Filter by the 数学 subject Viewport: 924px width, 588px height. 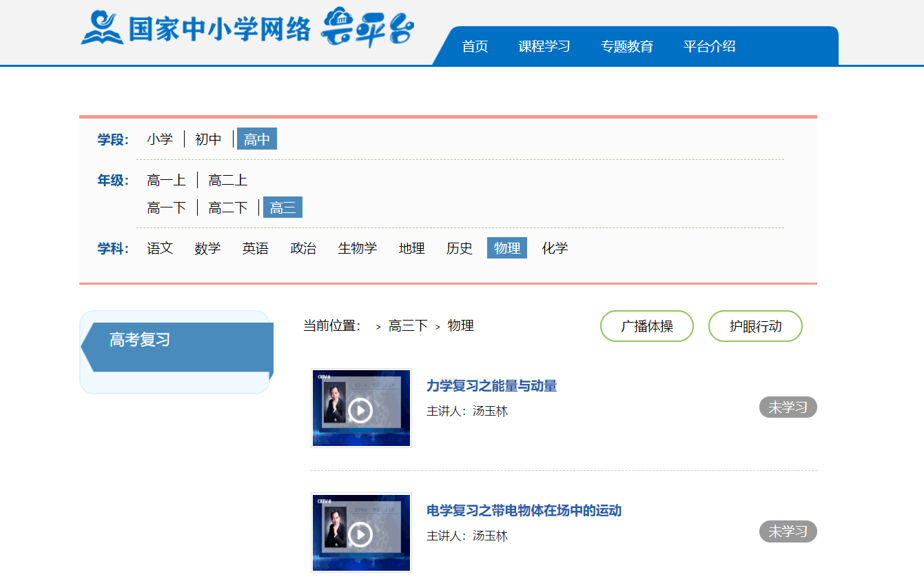pos(207,248)
